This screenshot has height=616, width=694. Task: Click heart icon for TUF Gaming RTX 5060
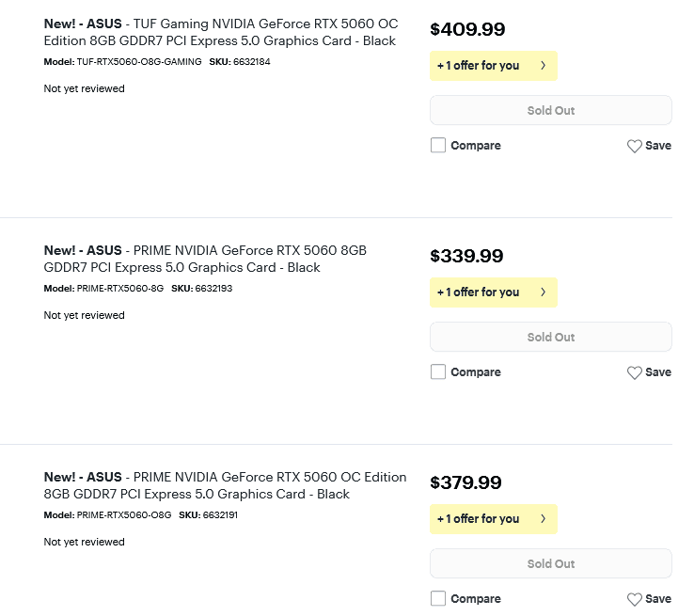tap(634, 146)
